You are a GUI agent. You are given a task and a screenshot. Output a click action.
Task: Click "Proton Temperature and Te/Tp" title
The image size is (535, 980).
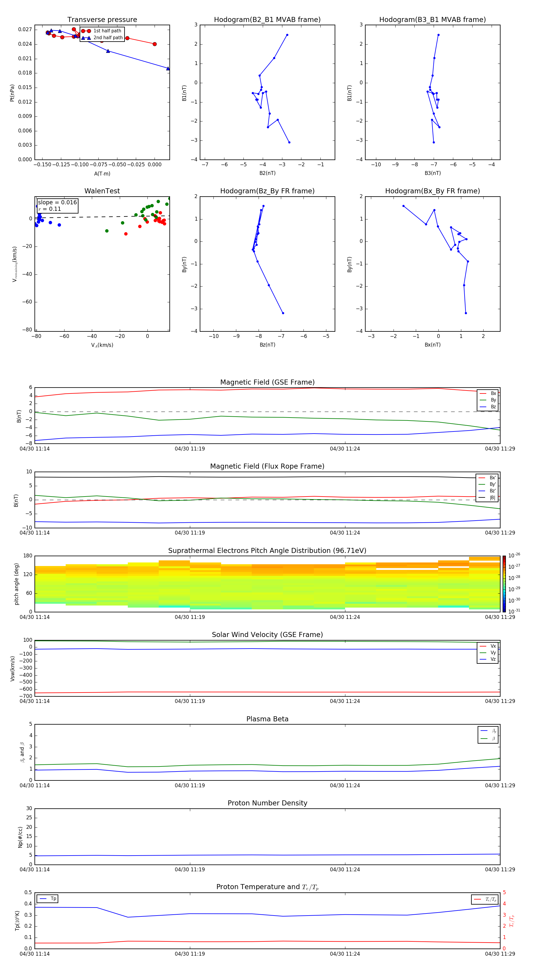click(267, 887)
